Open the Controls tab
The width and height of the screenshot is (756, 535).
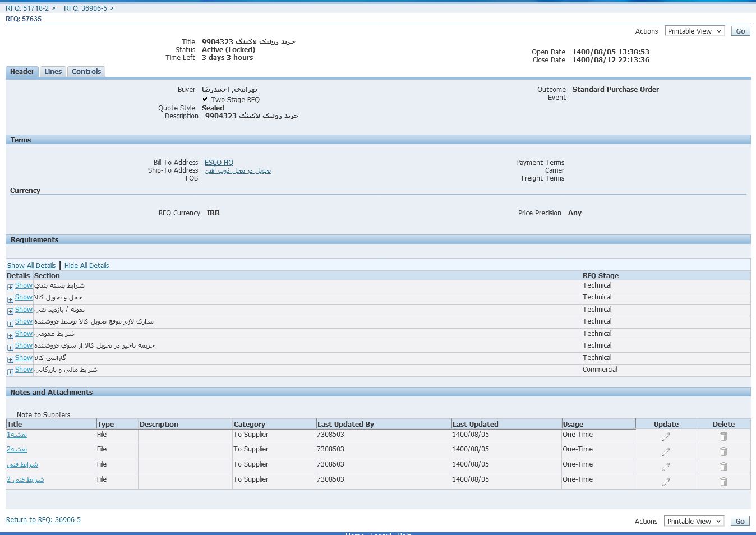click(x=86, y=72)
